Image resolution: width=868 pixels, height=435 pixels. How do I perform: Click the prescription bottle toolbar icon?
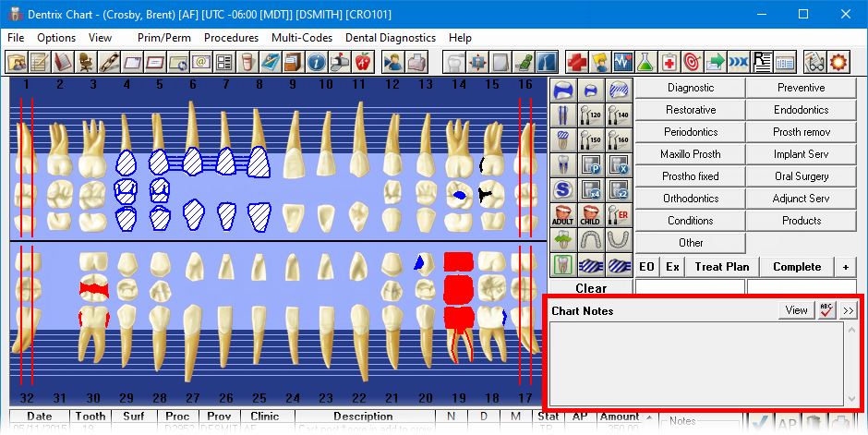coord(247,62)
